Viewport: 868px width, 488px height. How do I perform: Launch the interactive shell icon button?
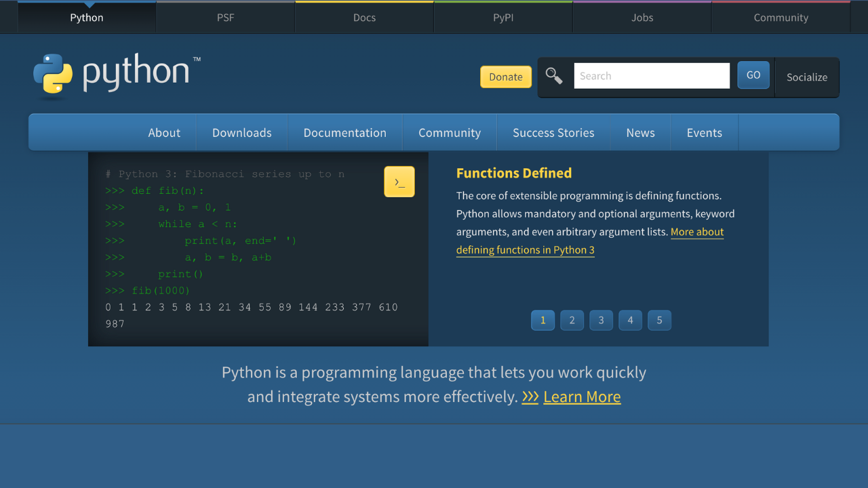pyautogui.click(x=399, y=182)
